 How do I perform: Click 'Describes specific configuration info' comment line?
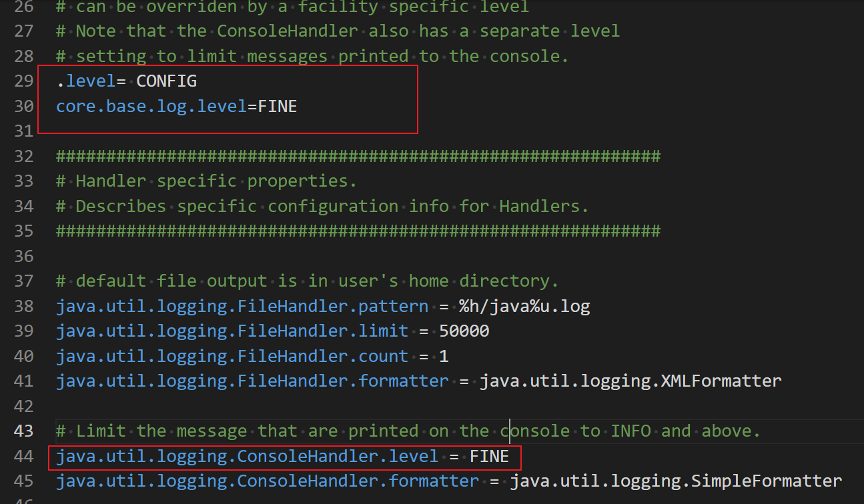tap(322, 206)
